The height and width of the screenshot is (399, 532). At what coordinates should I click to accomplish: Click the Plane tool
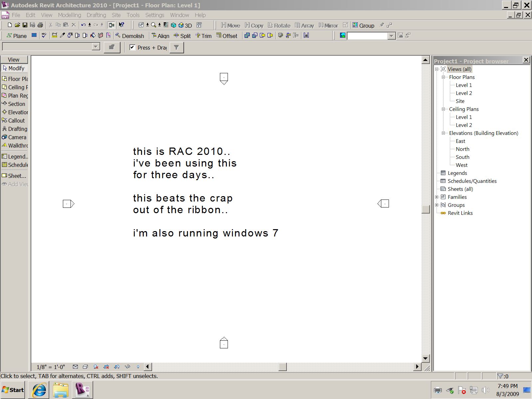(17, 36)
